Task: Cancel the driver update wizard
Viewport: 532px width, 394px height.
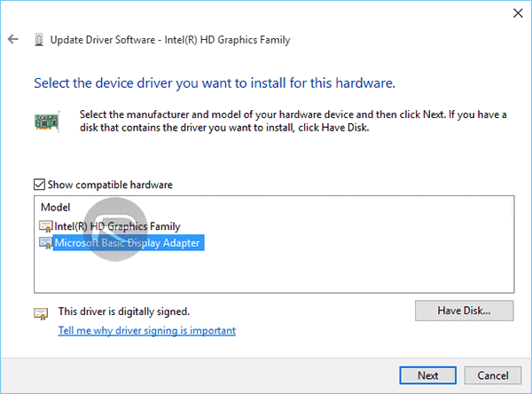Action: (487, 375)
